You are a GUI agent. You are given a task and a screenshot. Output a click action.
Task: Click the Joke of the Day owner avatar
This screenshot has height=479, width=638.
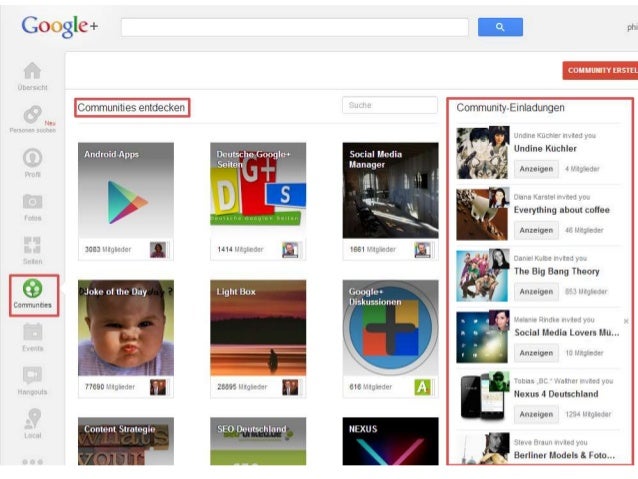click(158, 387)
